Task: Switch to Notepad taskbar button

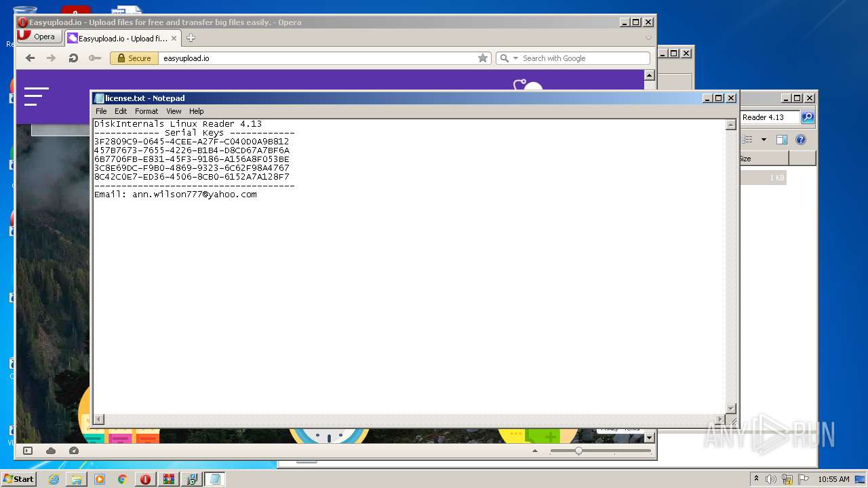Action: (215, 479)
